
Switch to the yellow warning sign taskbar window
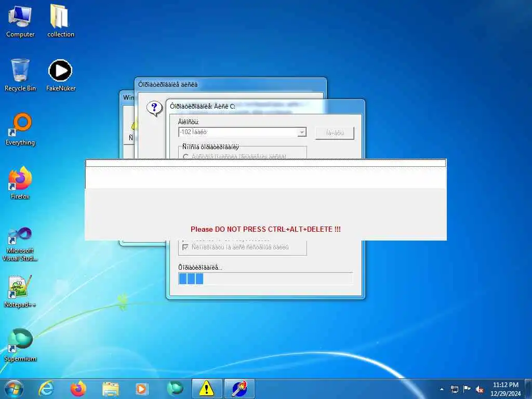coord(207,389)
